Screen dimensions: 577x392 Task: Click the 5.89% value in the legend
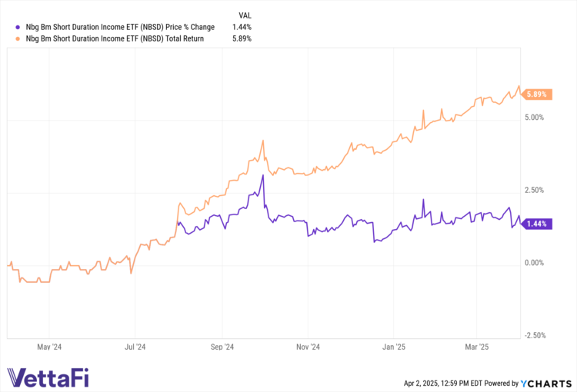[241, 38]
